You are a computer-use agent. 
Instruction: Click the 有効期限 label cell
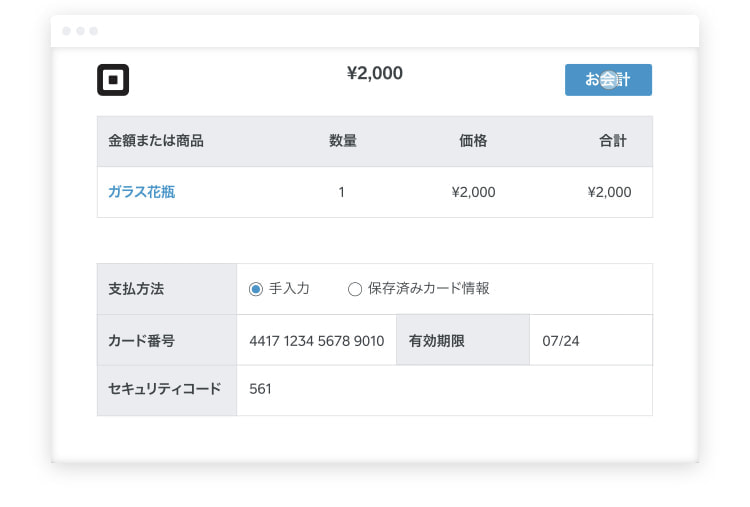click(x=436, y=341)
